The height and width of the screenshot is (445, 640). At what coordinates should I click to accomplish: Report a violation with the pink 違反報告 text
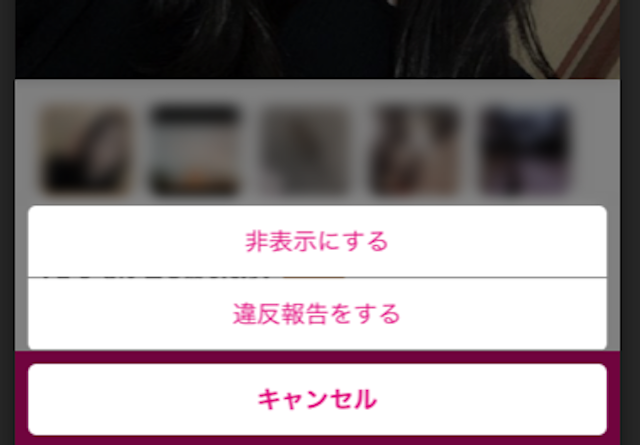click(317, 314)
